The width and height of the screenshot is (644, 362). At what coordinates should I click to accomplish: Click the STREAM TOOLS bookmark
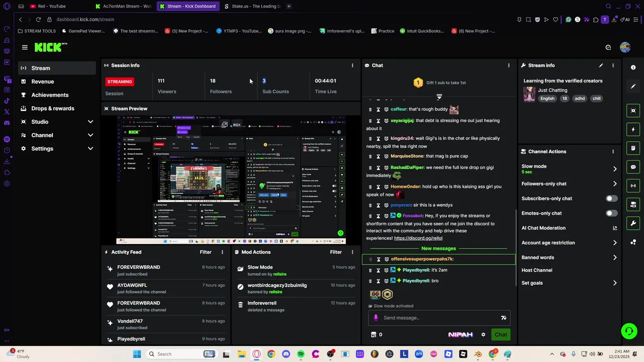point(37,31)
